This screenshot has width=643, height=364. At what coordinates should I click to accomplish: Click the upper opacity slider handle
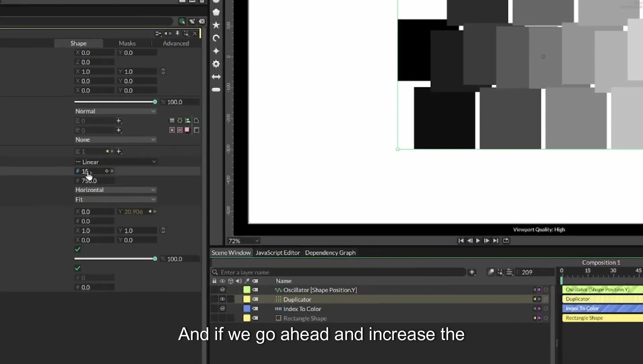tap(155, 102)
